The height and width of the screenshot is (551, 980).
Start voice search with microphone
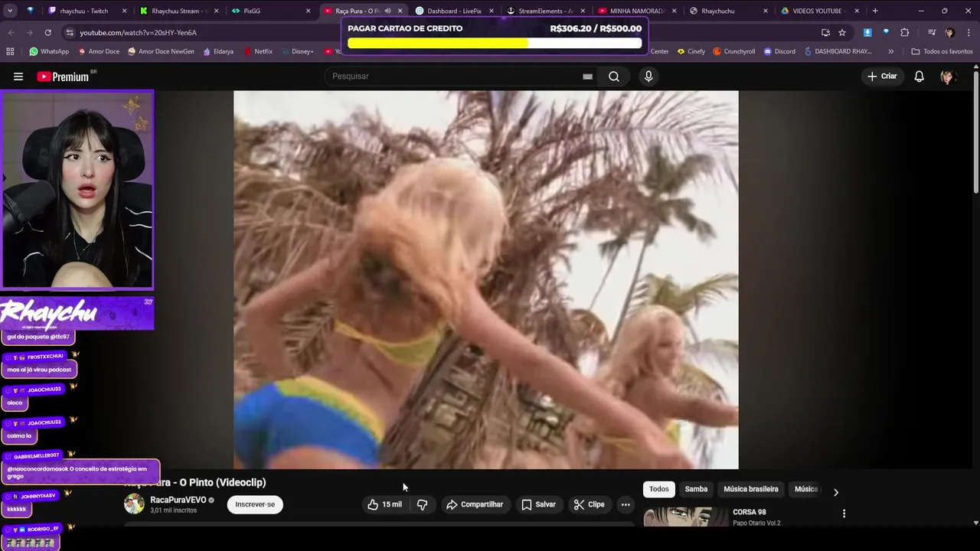[x=648, y=77]
